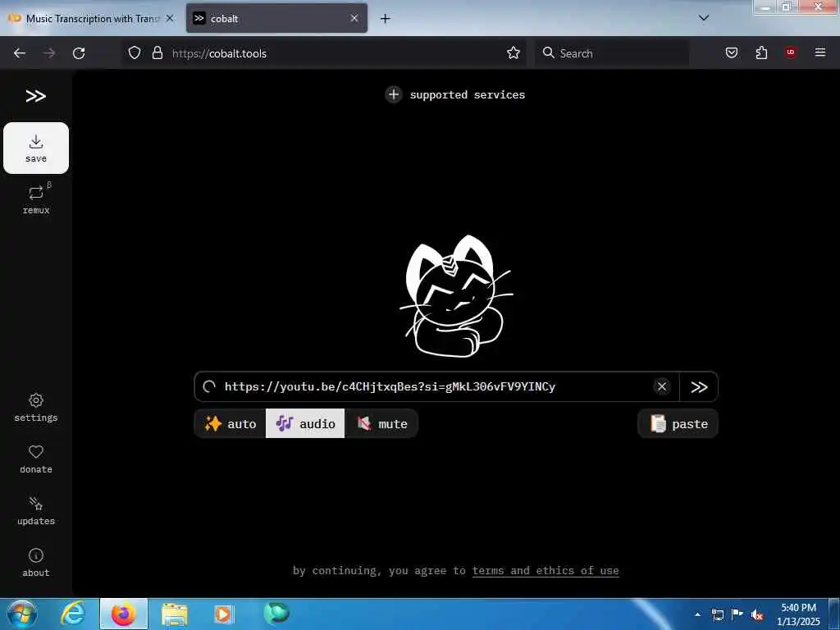Image resolution: width=840 pixels, height=630 pixels.
Task: Start download with the double-arrow button
Action: [x=699, y=387]
